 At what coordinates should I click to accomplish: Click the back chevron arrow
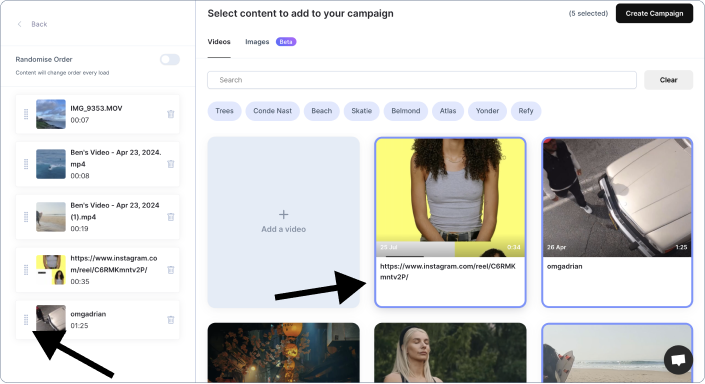coord(19,24)
